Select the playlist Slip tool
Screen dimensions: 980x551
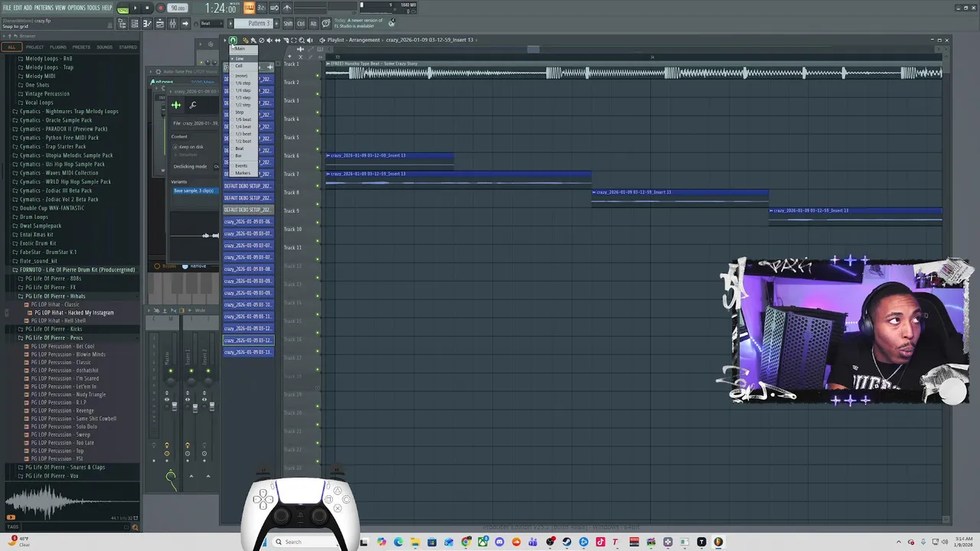278,40
